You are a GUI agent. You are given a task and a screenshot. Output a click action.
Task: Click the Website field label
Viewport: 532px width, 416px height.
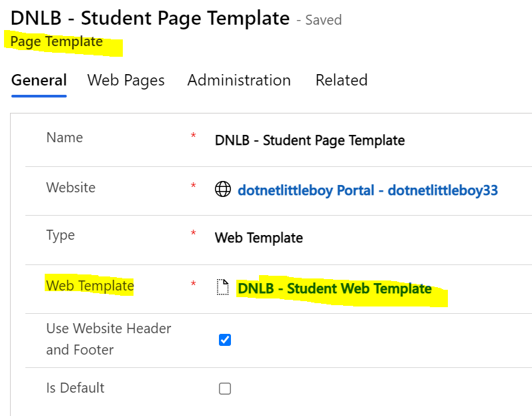tap(71, 188)
